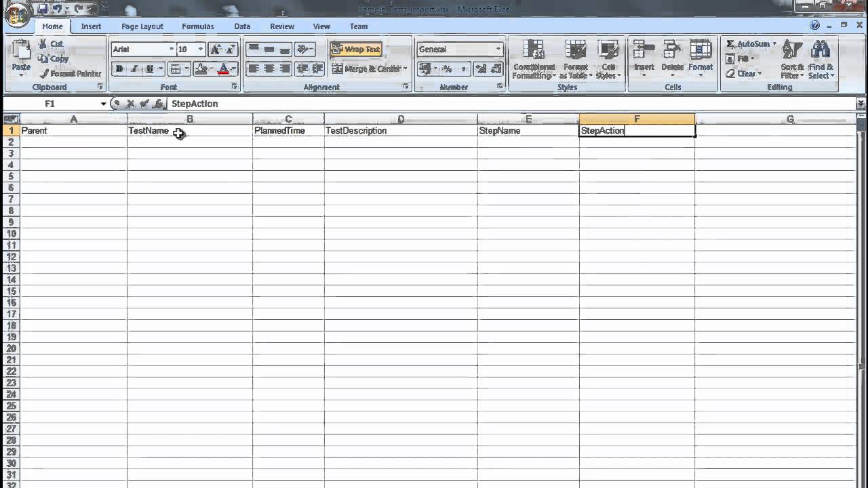
Task: Click the Format cells button
Action: 701,59
